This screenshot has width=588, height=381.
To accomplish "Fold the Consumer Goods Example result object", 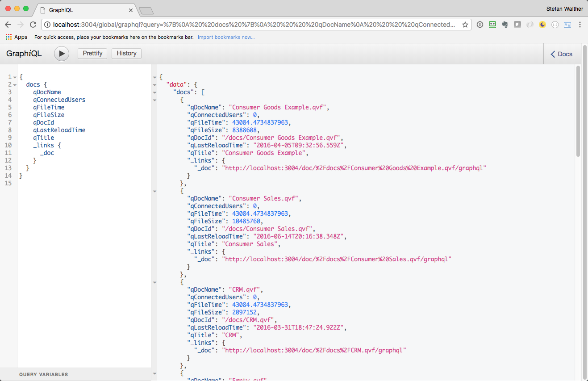I will tap(154, 100).
